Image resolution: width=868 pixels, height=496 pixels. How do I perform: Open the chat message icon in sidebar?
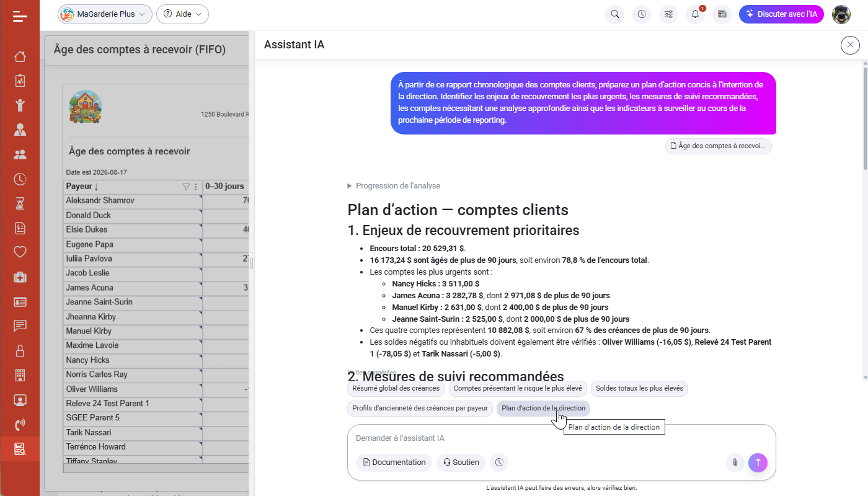coord(20,325)
